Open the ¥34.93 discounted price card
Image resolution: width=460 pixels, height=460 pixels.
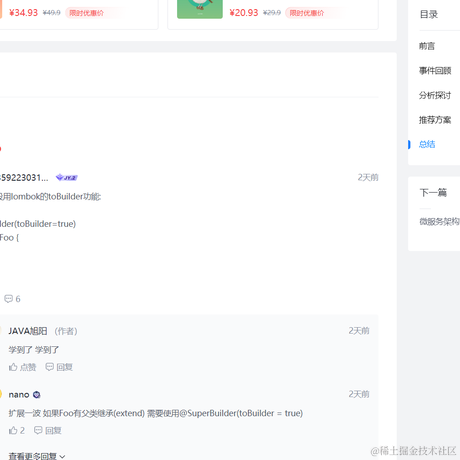point(79,15)
